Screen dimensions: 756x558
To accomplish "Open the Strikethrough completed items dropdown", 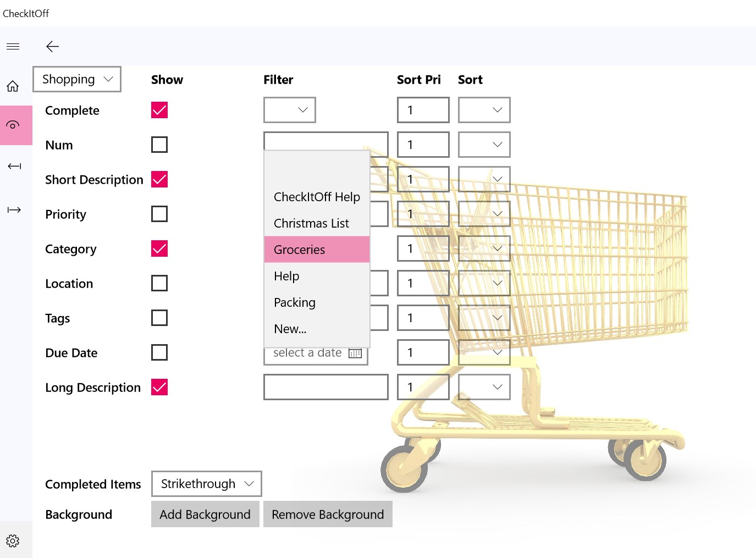I will coord(206,484).
